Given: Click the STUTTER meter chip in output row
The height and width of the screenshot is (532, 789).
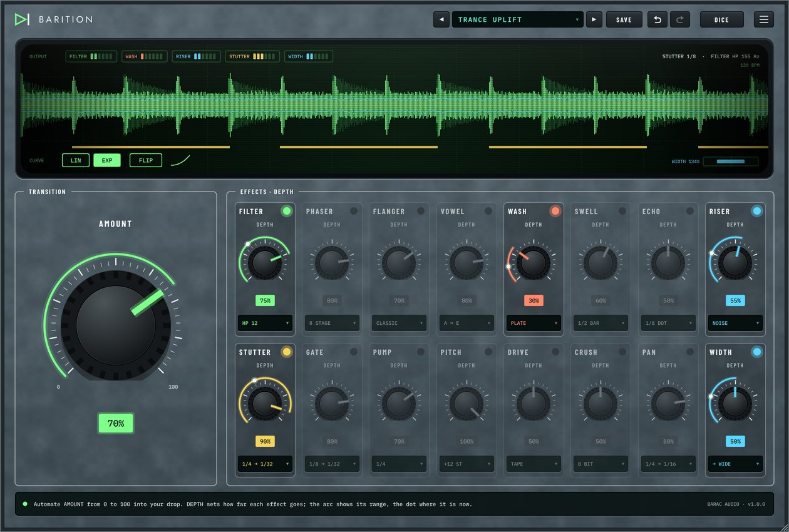Looking at the screenshot, I should click(252, 56).
